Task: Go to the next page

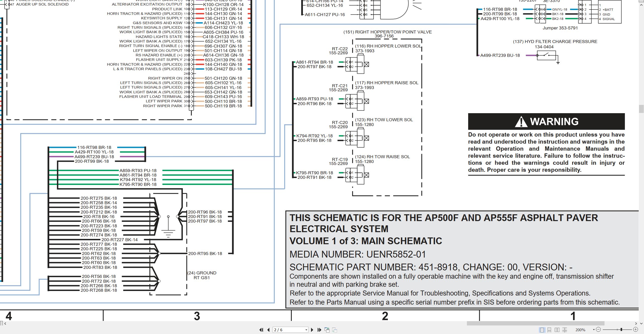Action: tap(312, 330)
